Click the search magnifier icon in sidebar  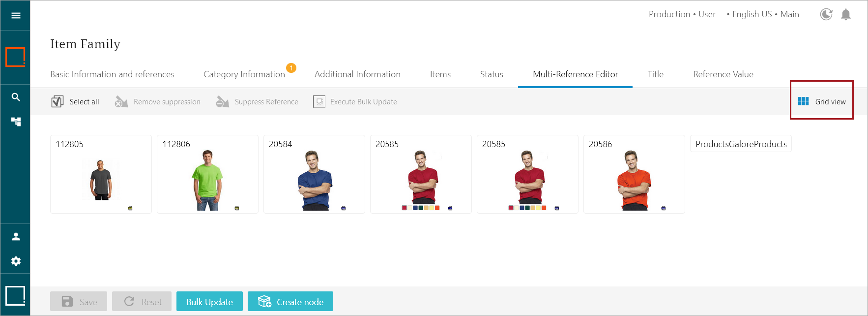point(16,97)
